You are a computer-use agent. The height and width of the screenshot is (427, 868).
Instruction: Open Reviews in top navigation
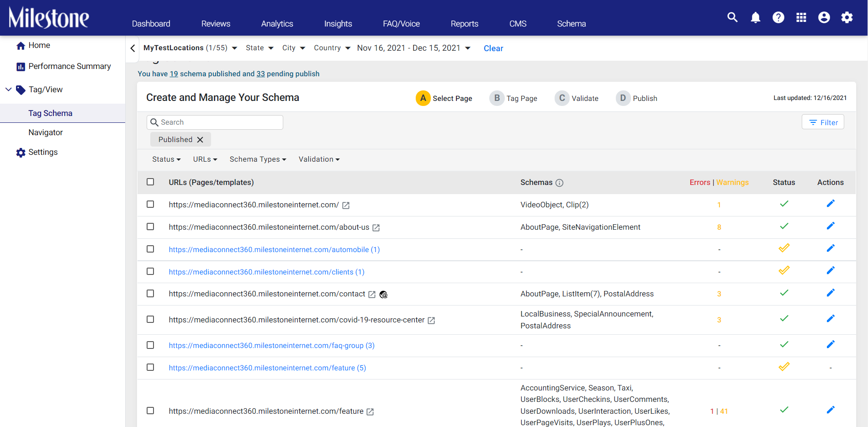point(216,24)
